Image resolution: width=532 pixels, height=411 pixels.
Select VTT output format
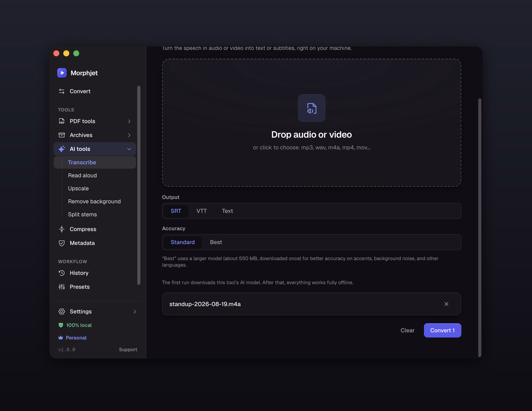pyautogui.click(x=201, y=211)
